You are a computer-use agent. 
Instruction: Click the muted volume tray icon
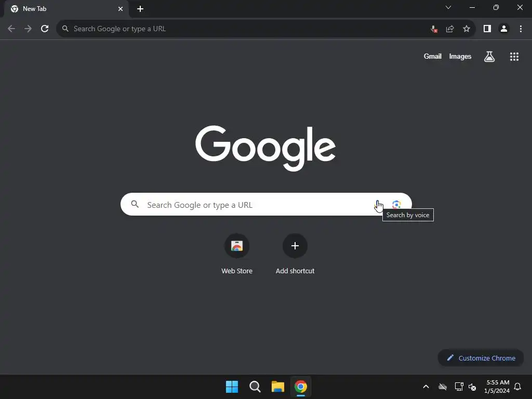[472, 387]
